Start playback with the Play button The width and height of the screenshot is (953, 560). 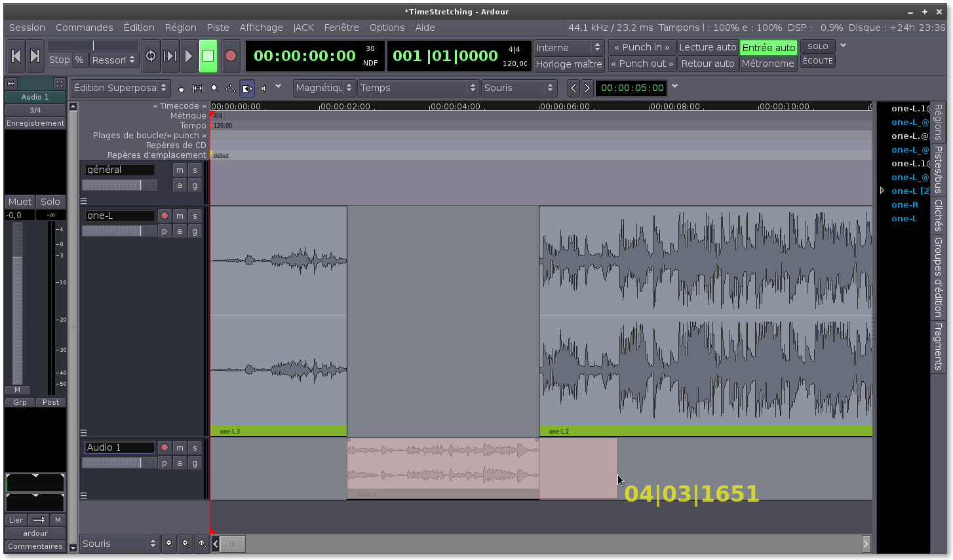189,56
